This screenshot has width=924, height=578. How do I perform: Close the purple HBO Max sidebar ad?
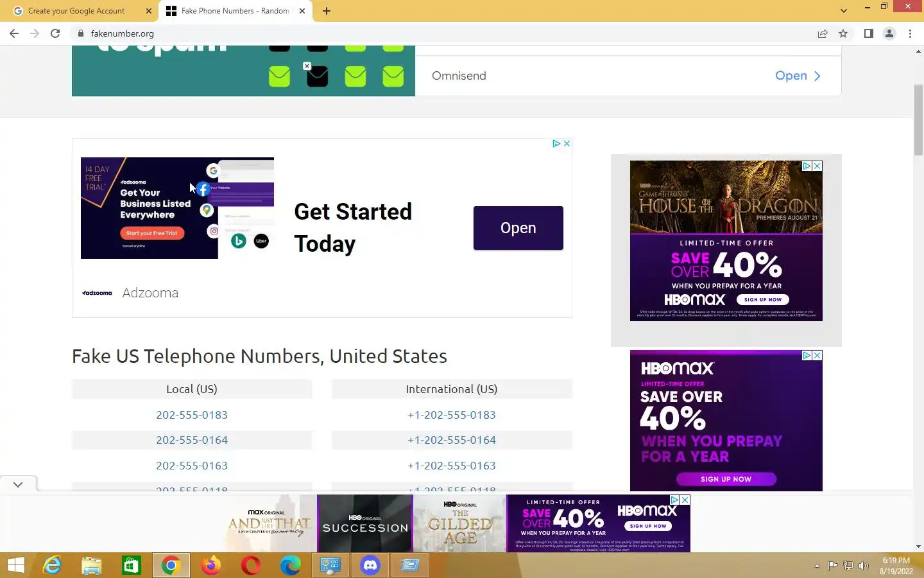click(817, 355)
